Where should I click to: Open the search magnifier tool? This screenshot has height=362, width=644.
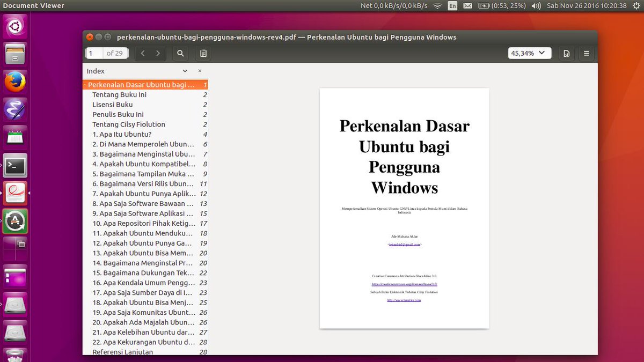pos(180,53)
